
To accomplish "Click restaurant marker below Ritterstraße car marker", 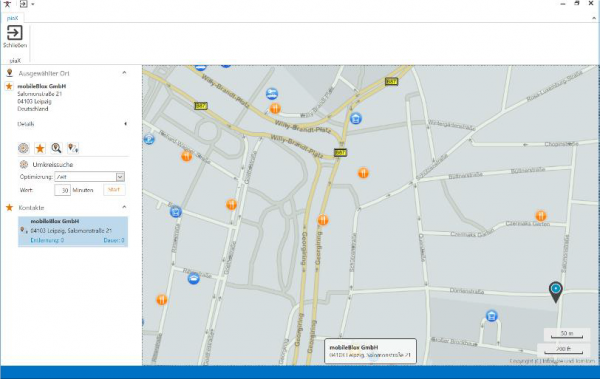I will 162,299.
